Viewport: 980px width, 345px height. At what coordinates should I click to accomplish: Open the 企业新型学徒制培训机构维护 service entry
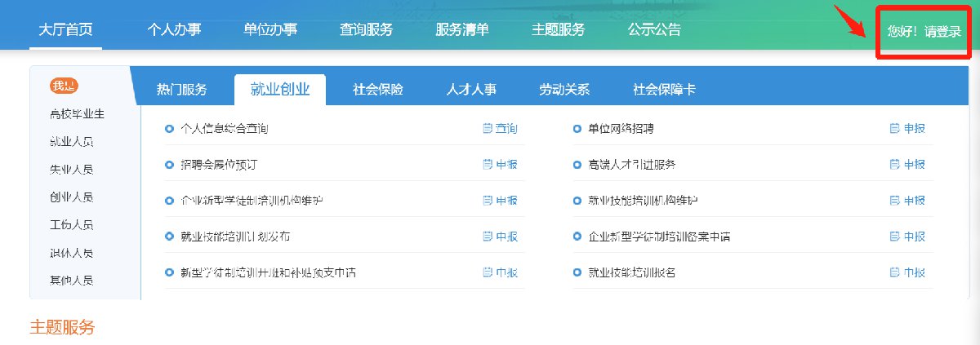click(252, 201)
